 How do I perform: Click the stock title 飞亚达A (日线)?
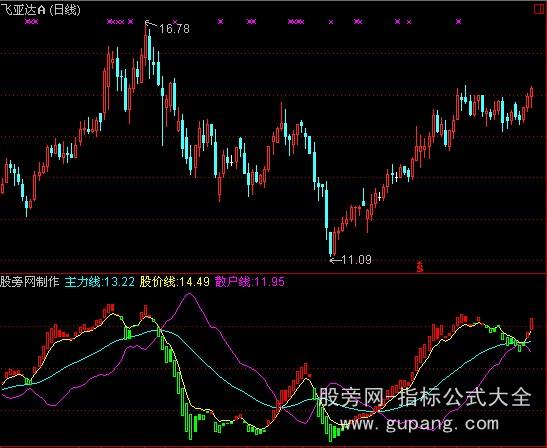(40, 9)
